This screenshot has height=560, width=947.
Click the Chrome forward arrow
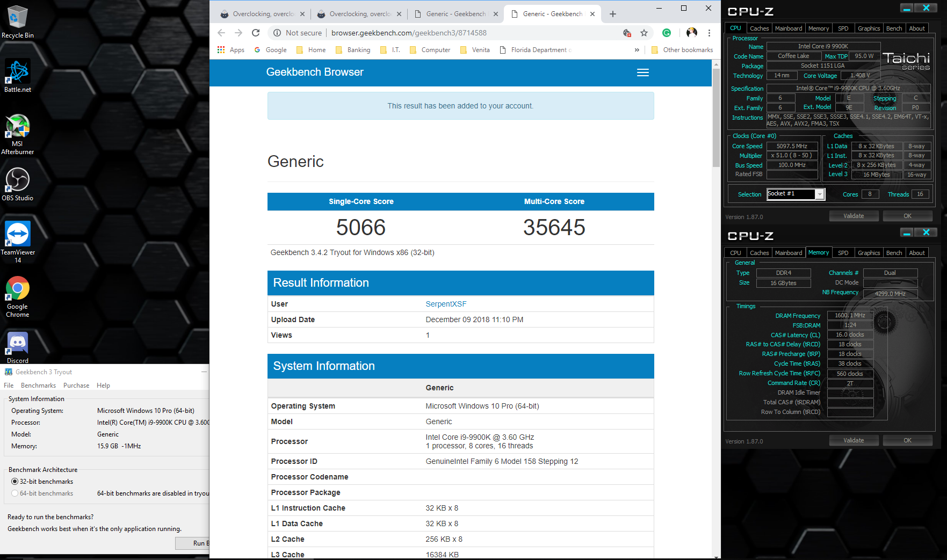click(238, 33)
